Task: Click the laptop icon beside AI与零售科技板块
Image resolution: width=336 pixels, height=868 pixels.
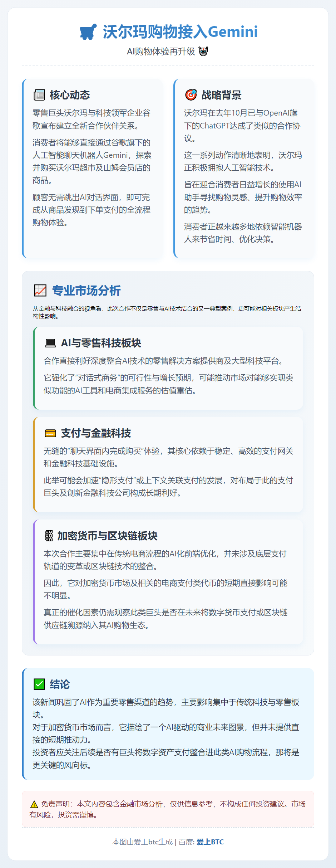Action: tap(50, 343)
